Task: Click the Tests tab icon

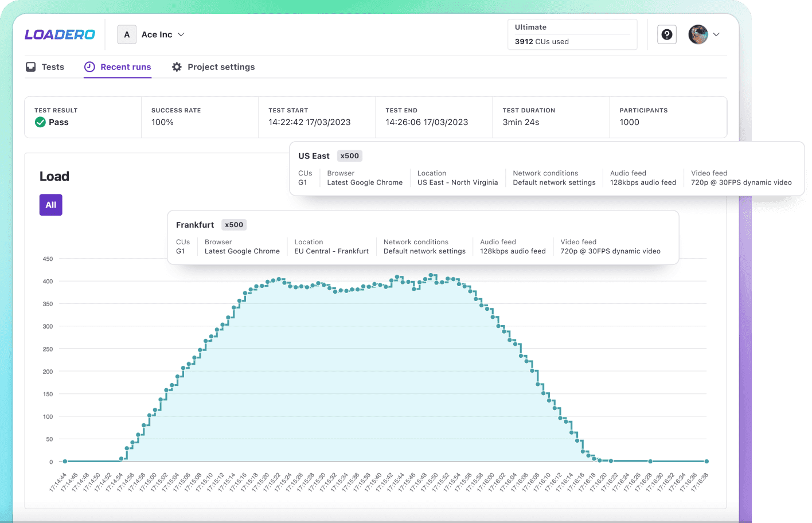Action: pyautogui.click(x=31, y=67)
